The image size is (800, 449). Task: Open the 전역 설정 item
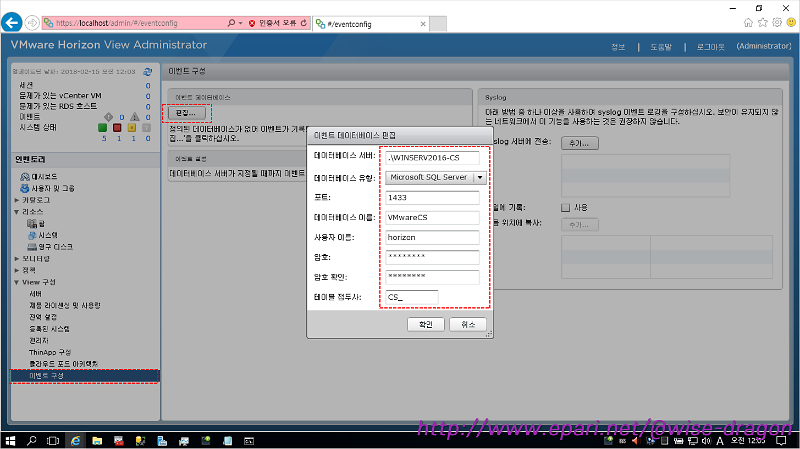click(x=43, y=317)
